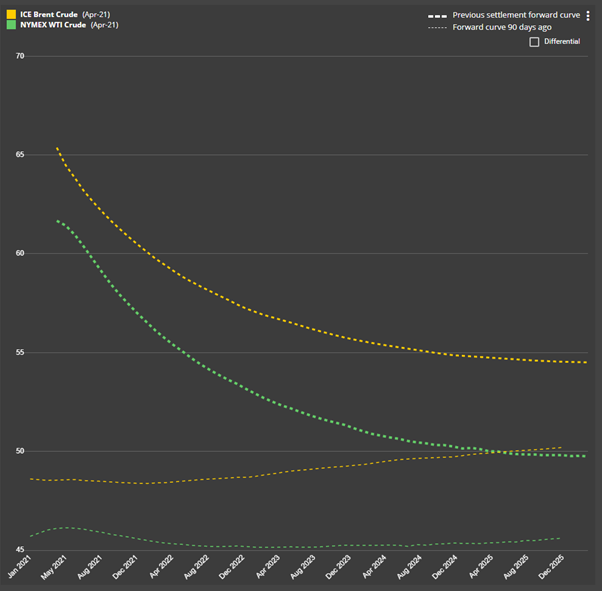Click the Aug 2022 x-axis label
Viewport: 602px width, 591px height.
[196, 567]
